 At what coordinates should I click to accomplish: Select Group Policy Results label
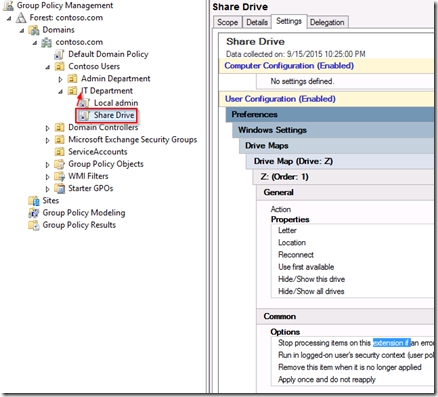pos(79,225)
